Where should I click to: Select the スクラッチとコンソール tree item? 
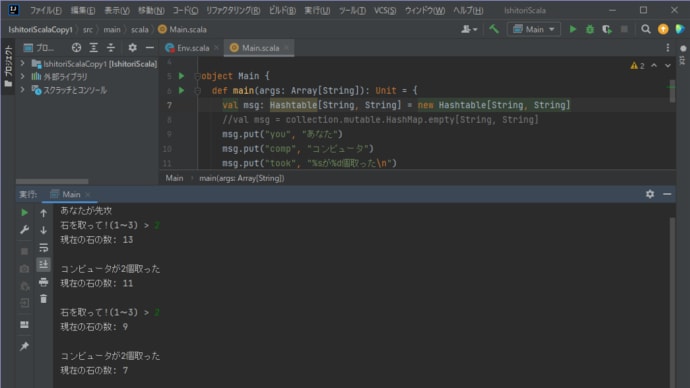pyautogui.click(x=75, y=90)
